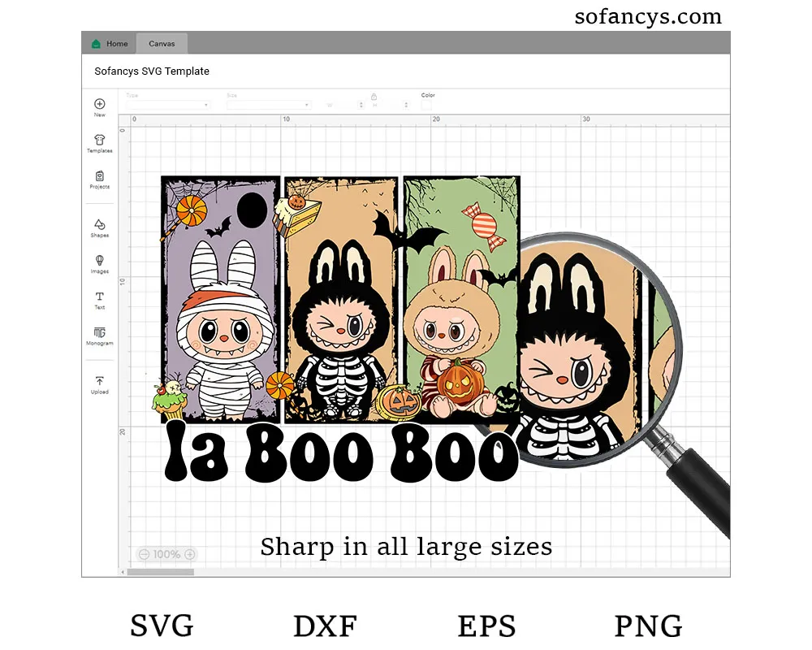Click the DXF format label
The image size is (812, 650).
tap(326, 625)
